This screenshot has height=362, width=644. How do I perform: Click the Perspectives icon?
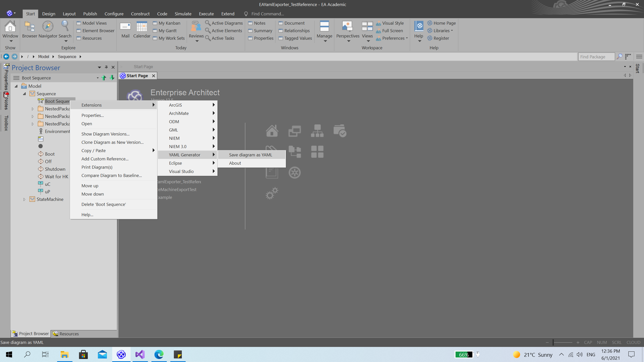(348, 26)
